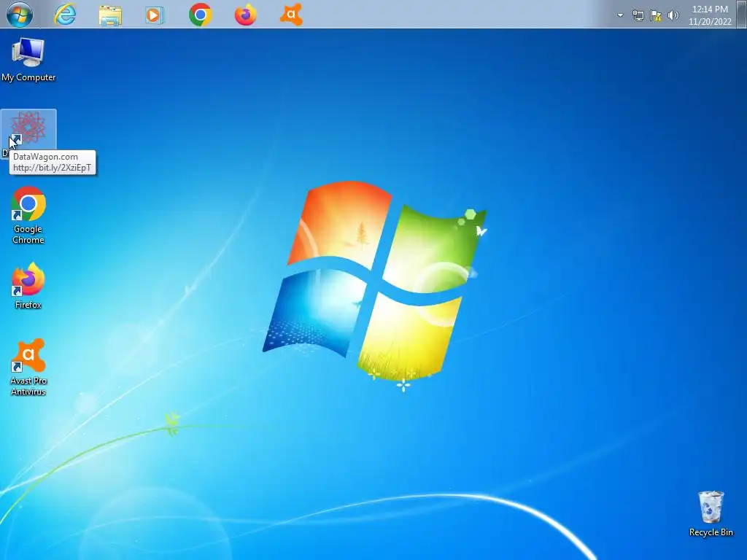747x560 pixels.
Task: Select the Firefox desktop shortcut
Action: pyautogui.click(x=28, y=286)
